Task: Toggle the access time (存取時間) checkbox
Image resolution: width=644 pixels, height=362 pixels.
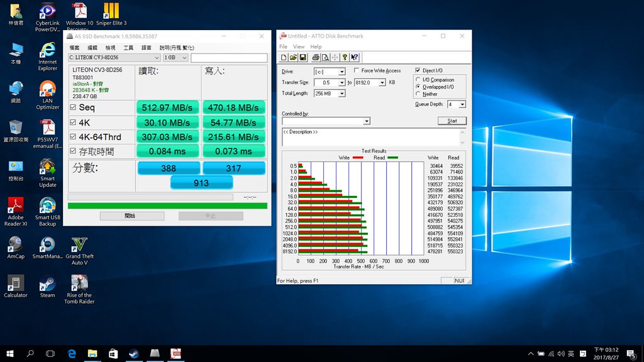Action: pyautogui.click(x=73, y=151)
